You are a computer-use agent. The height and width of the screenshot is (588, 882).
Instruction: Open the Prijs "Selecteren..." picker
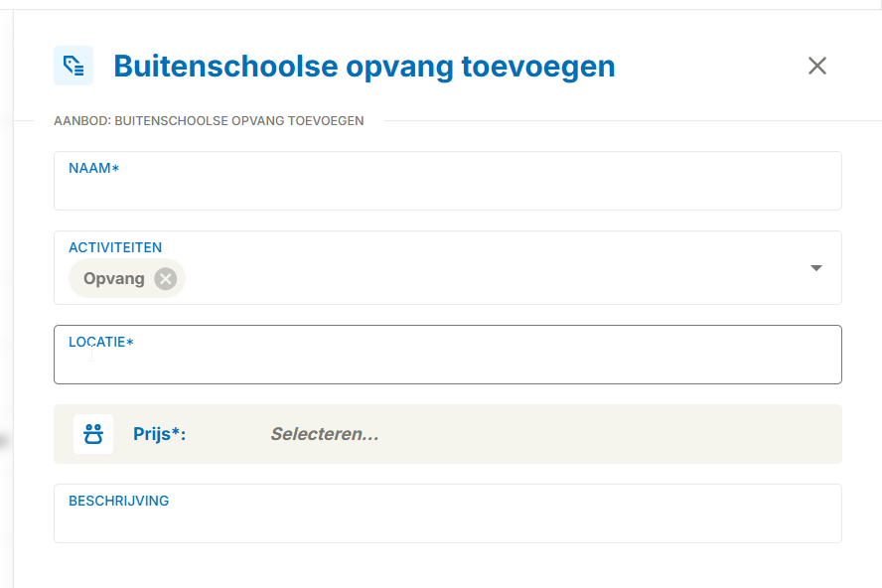324,434
